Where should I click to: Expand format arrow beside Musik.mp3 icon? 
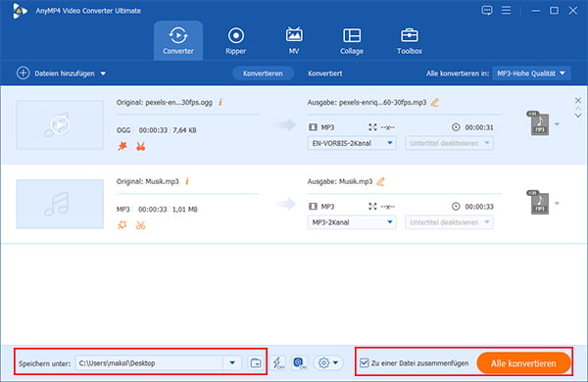[557, 203]
